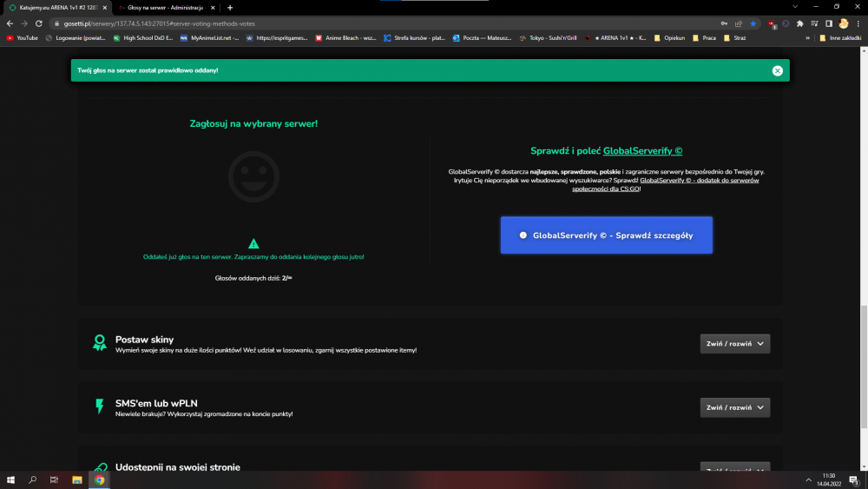868x489 pixels.
Task: Click the Głosów oddanych dziś count text
Action: coord(253,278)
